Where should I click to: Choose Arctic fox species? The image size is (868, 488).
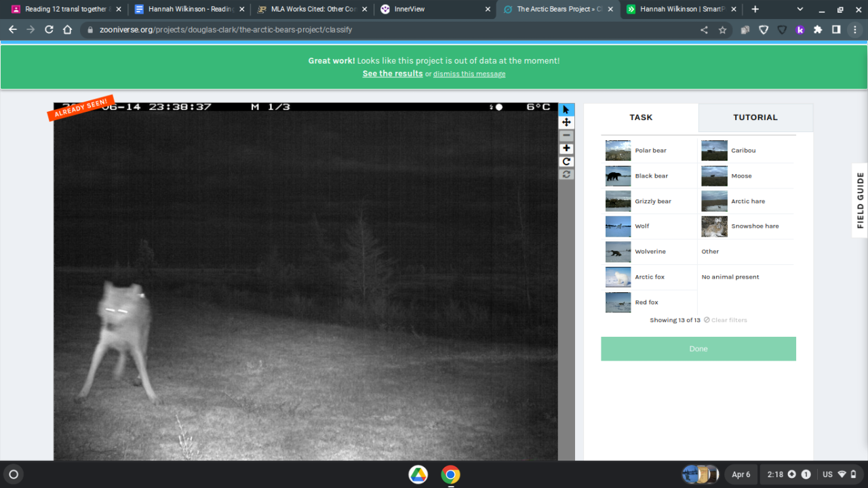click(649, 277)
